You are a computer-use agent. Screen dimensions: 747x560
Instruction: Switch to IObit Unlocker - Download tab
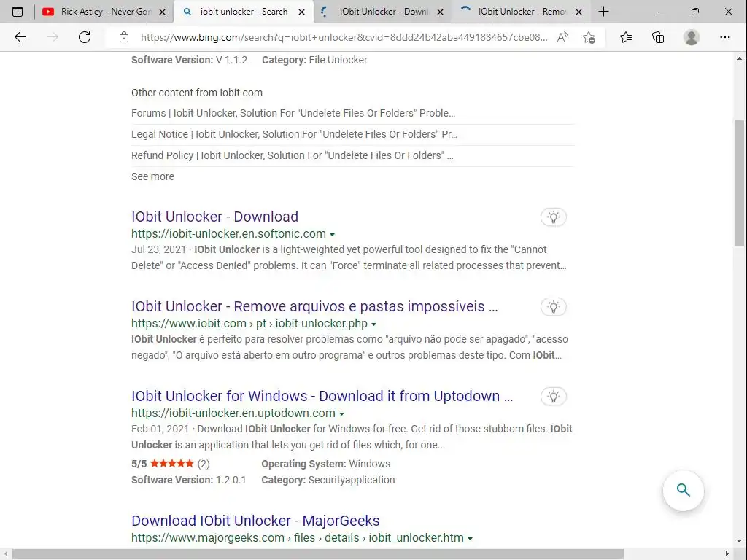point(384,12)
